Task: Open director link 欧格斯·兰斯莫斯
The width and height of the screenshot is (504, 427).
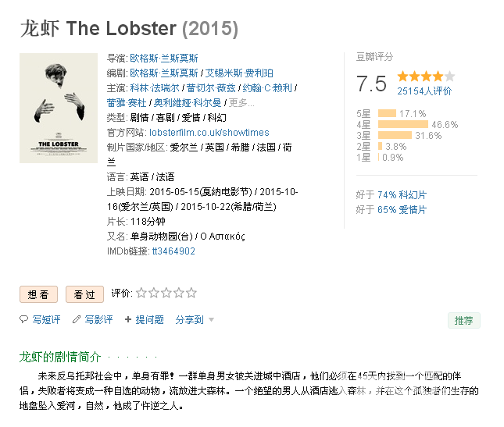Action: tap(164, 58)
